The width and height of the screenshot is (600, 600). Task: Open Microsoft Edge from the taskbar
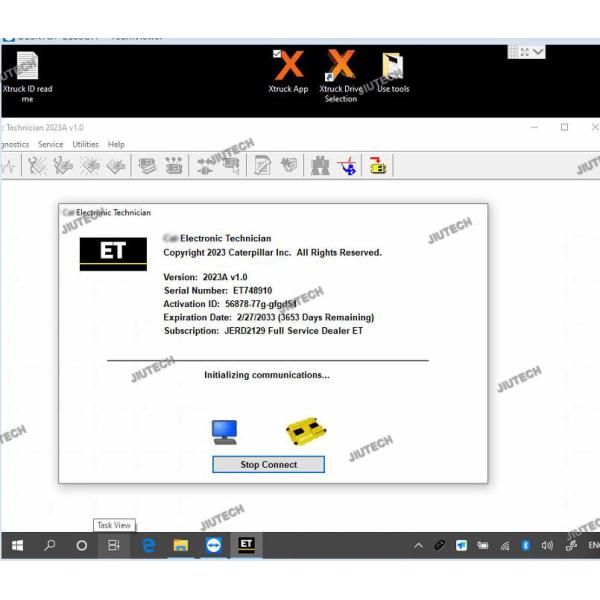pyautogui.click(x=148, y=545)
